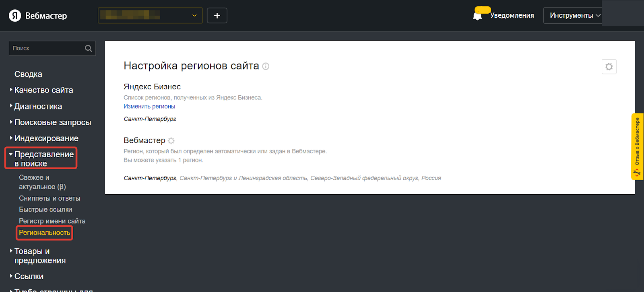Follow the Изменить регионы link
644x292 pixels.
point(149,107)
